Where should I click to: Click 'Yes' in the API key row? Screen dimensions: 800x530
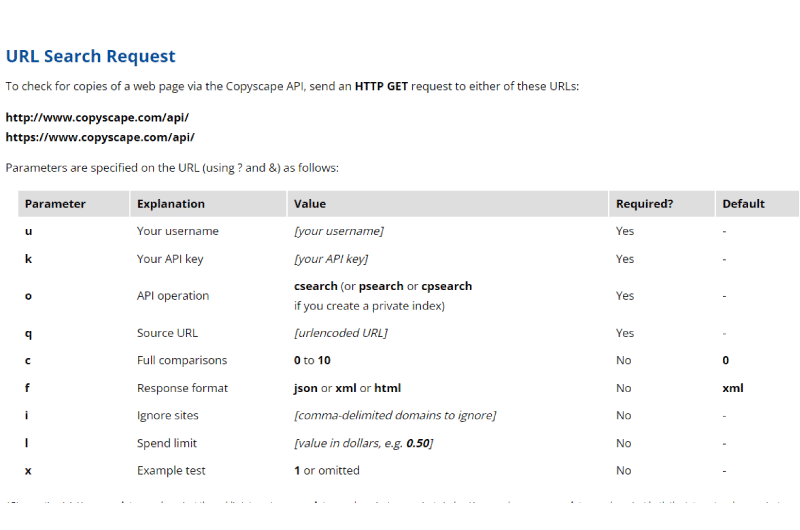625,259
